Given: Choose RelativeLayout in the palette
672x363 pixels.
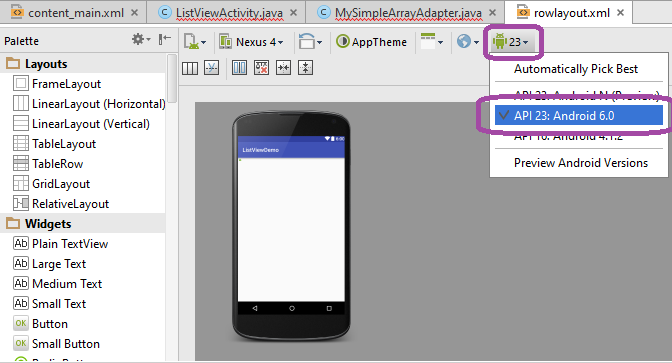Looking at the screenshot, I should [61, 204].
